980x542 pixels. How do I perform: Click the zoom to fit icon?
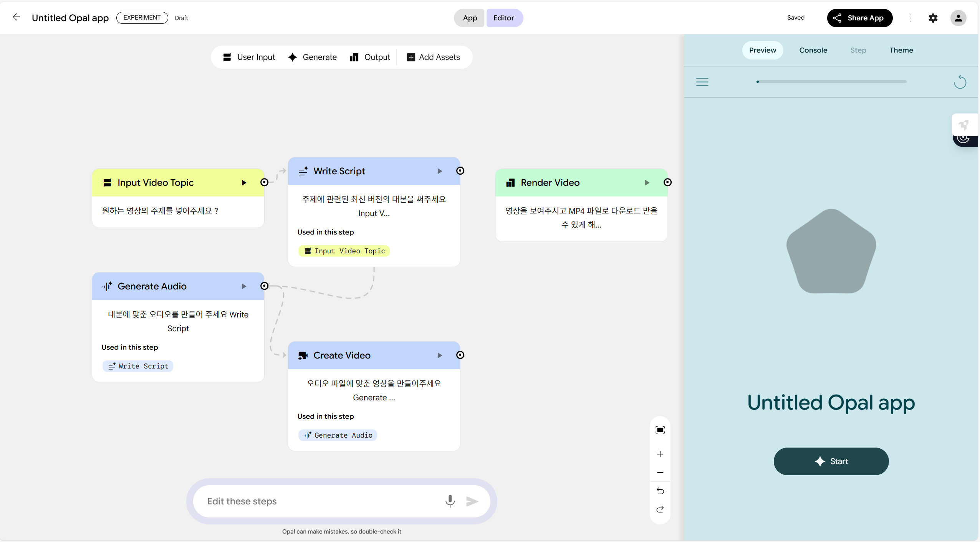tap(660, 430)
